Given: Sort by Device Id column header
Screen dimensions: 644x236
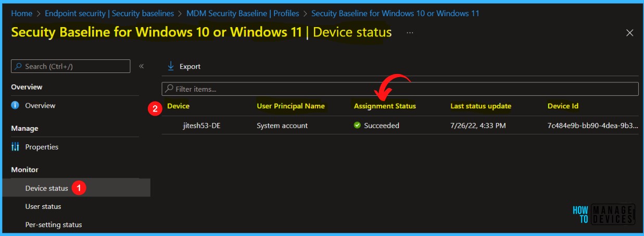Looking at the screenshot, I should click(x=563, y=106).
